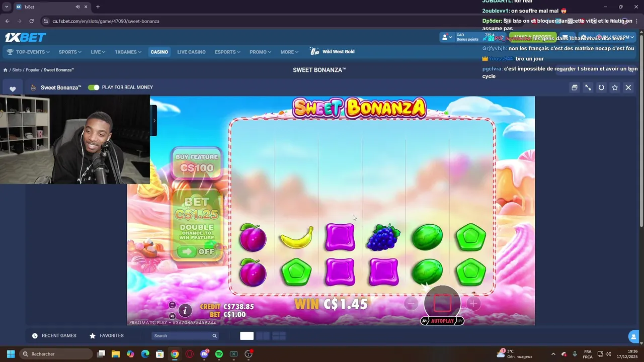This screenshot has height=362, width=644.
Task: Open the Casino tab
Action: click(x=159, y=52)
